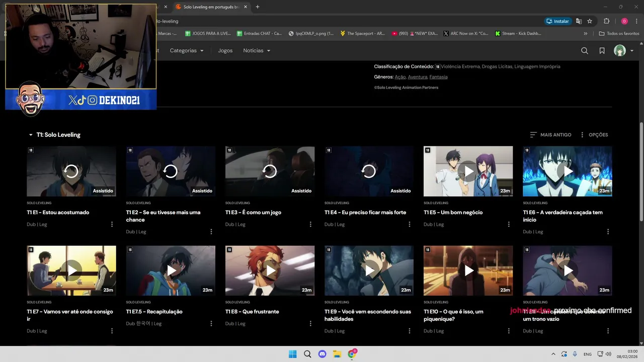The image size is (644, 362).
Task: Open the T1 E4 - Eu preciso ficar mais forte title
Action: pyautogui.click(x=365, y=212)
